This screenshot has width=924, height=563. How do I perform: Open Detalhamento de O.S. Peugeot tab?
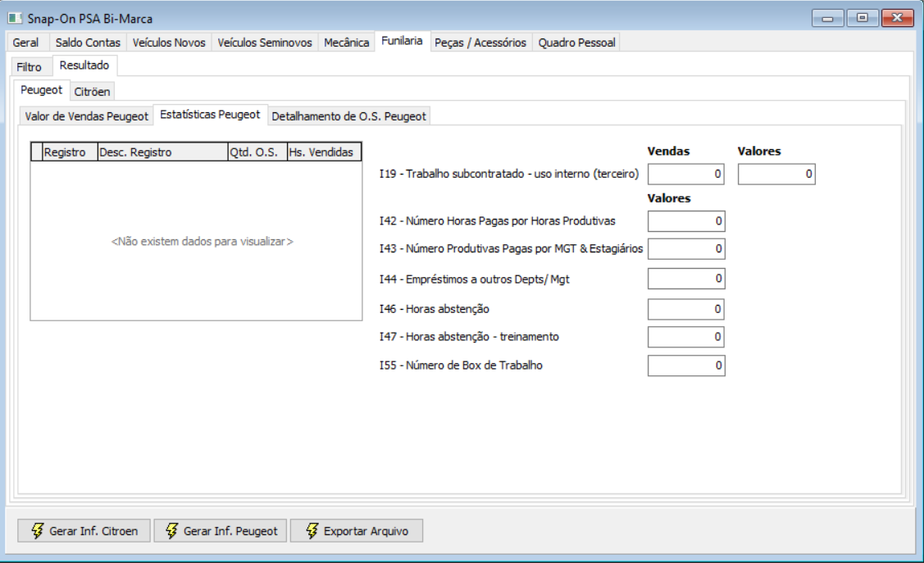[349, 116]
